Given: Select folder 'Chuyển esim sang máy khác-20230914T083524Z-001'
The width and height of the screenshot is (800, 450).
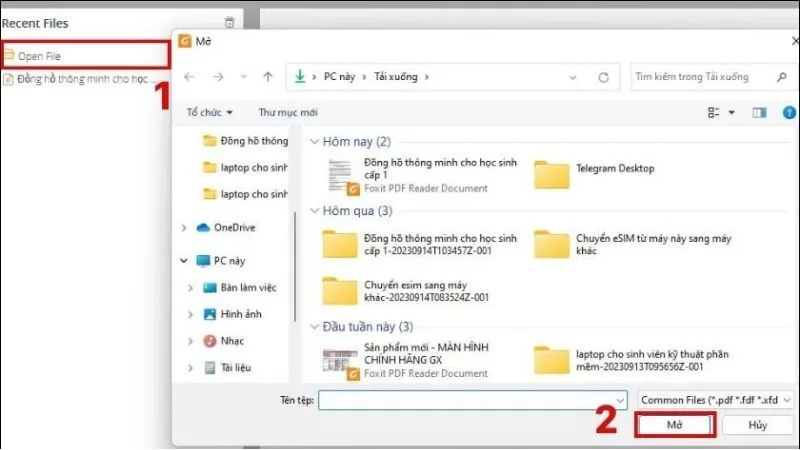Looking at the screenshot, I should 406,291.
